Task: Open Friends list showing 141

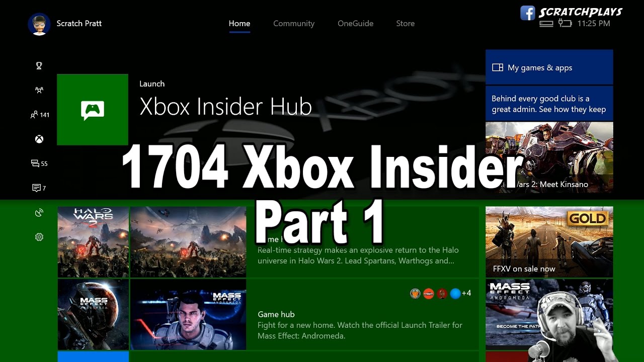Action: coord(40,115)
